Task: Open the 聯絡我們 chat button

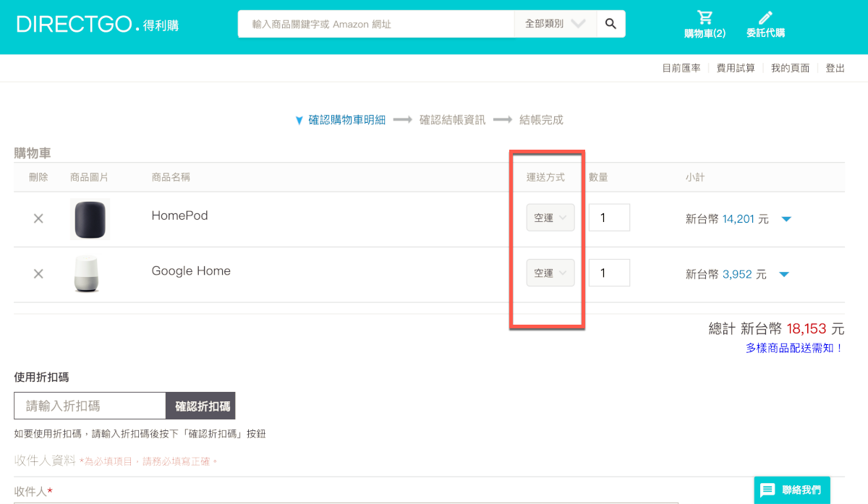Action: [x=791, y=490]
